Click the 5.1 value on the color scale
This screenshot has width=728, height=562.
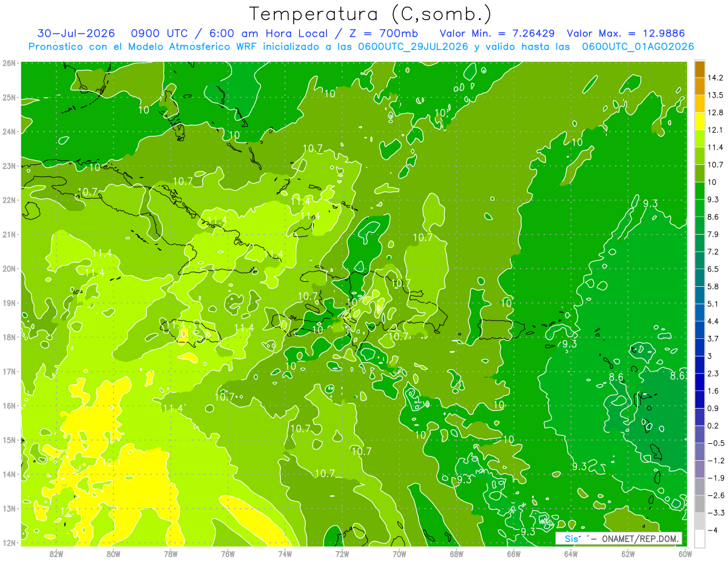713,304
